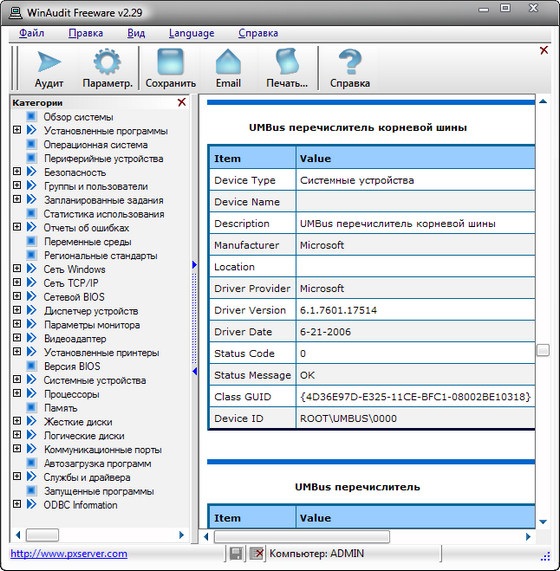
Task: Expand the Службы и драйвера node
Action: pyautogui.click(x=17, y=476)
